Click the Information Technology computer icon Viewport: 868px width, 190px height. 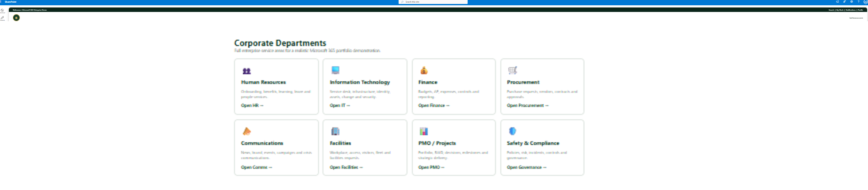point(335,70)
